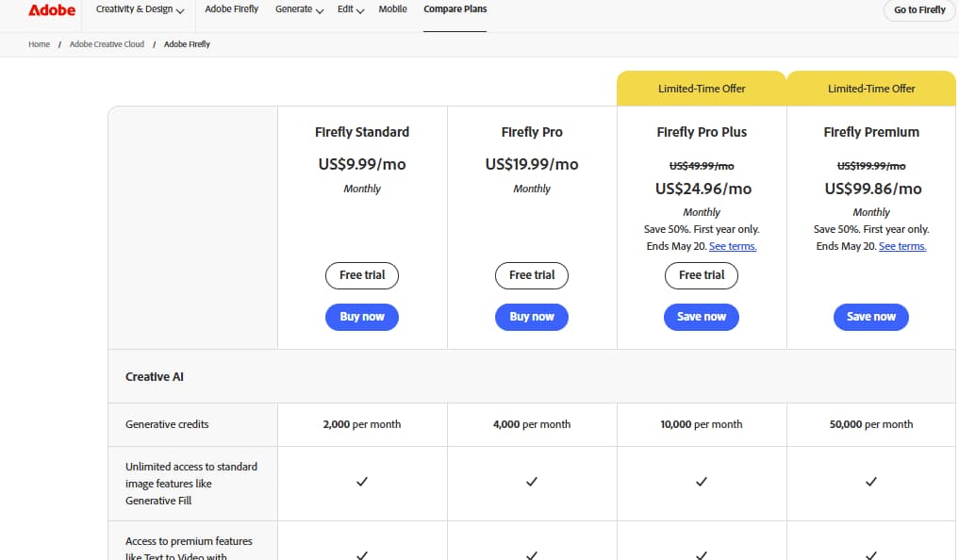Viewport: 959px width, 560px height.
Task: Click Premium checkmark in Unlimited access row
Action: [x=871, y=482]
